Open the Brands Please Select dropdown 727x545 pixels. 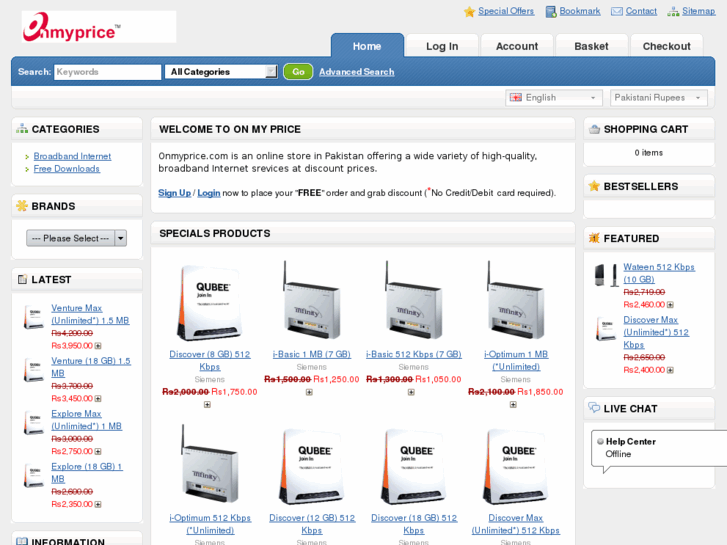click(x=77, y=238)
